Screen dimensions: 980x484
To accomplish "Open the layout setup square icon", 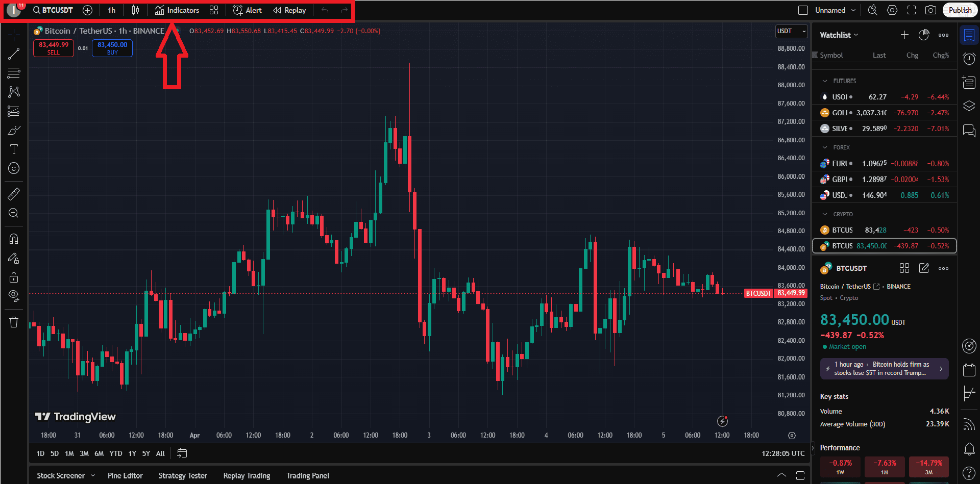I will pyautogui.click(x=803, y=10).
